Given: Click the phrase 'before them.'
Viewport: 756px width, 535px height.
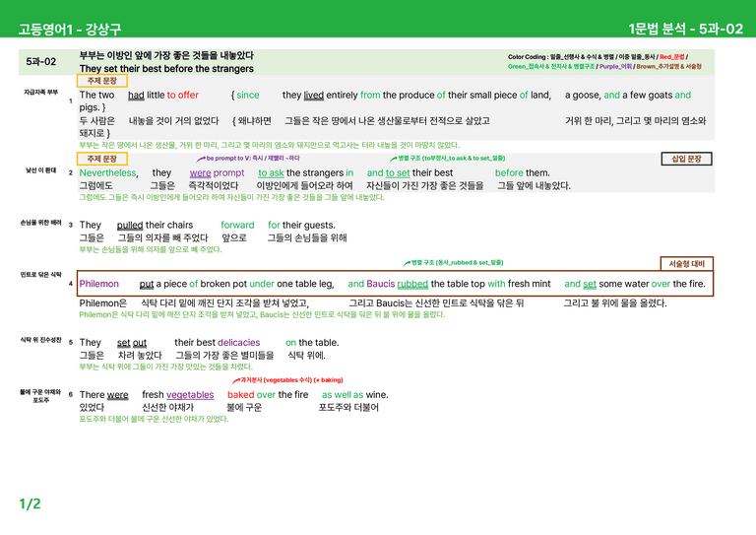Looking at the screenshot, I should pyautogui.click(x=522, y=172).
